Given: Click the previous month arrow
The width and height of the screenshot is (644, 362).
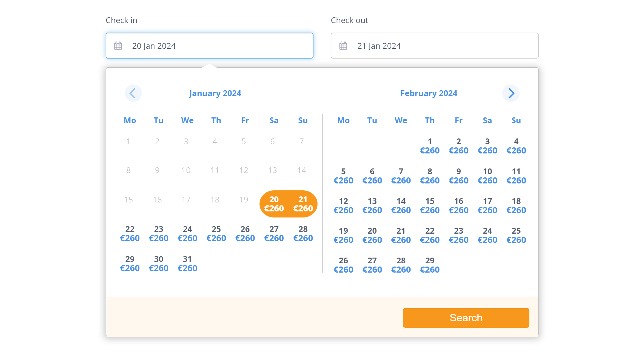Looking at the screenshot, I should click(x=133, y=93).
